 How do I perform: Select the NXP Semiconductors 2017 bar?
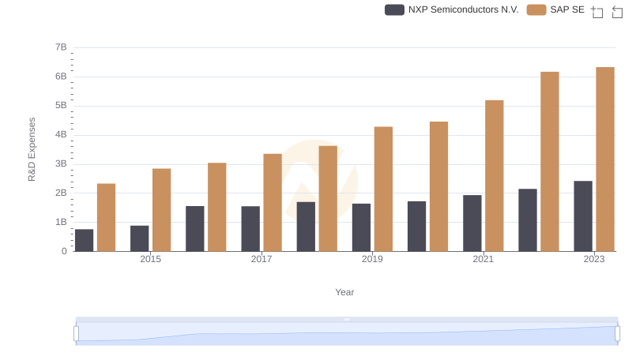pyautogui.click(x=250, y=229)
